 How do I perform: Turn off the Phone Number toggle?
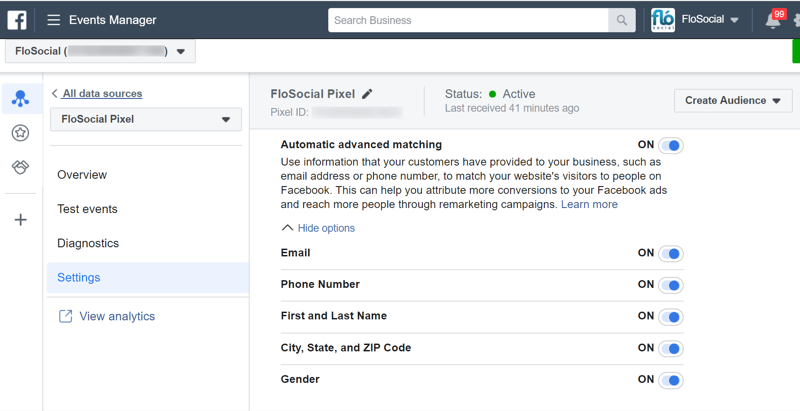click(671, 285)
